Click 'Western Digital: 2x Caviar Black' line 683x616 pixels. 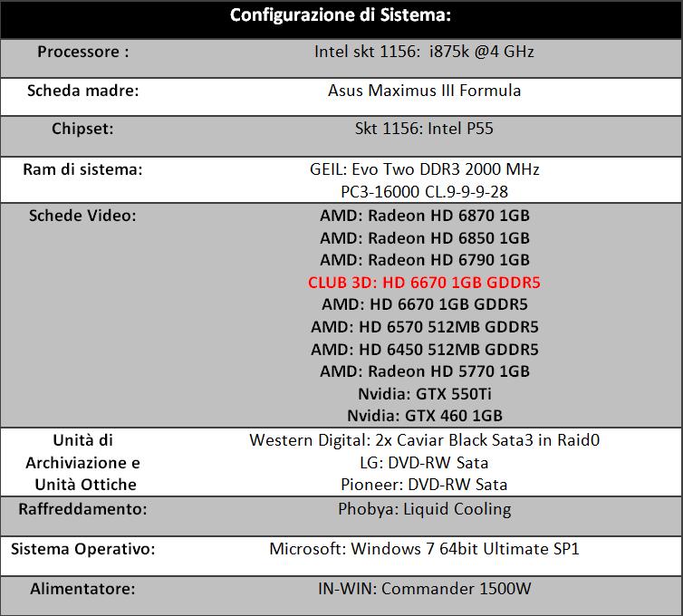point(424,441)
